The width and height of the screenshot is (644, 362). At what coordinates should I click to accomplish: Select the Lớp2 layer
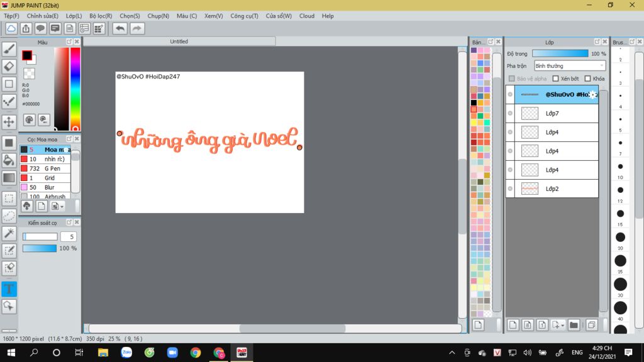pos(557,189)
